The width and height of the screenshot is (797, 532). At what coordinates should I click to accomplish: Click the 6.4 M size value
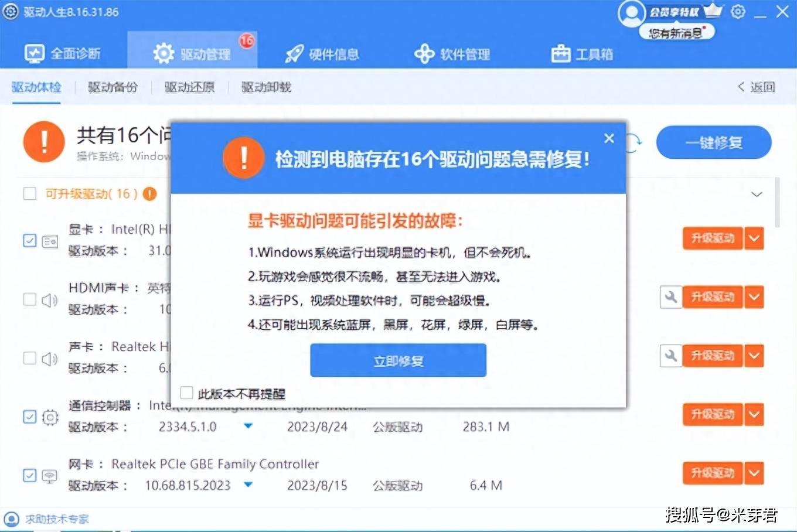486,485
